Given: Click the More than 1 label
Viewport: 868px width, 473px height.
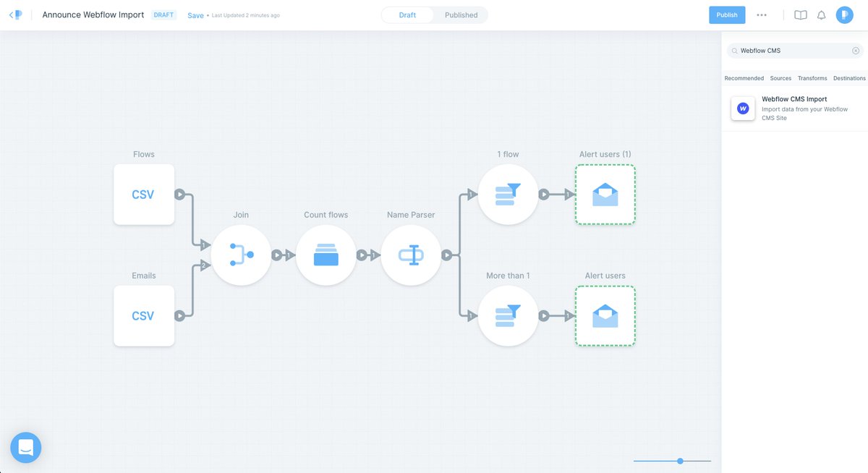Looking at the screenshot, I should coord(508,276).
